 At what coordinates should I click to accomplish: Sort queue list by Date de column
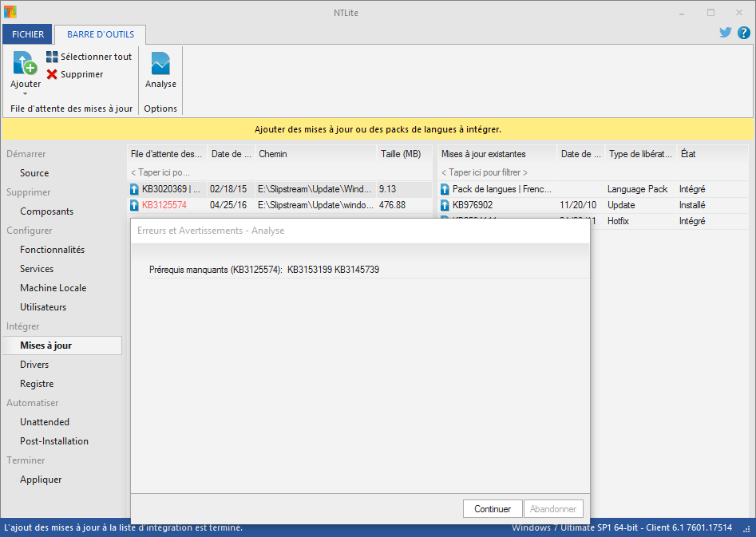click(x=231, y=154)
